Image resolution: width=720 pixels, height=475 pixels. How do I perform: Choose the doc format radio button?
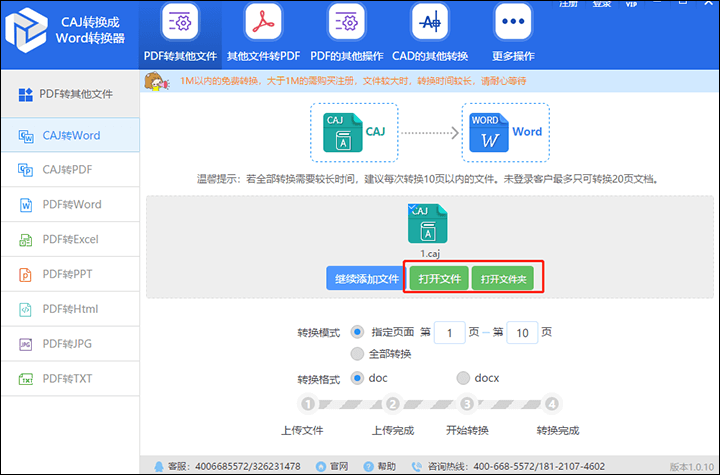click(357, 378)
